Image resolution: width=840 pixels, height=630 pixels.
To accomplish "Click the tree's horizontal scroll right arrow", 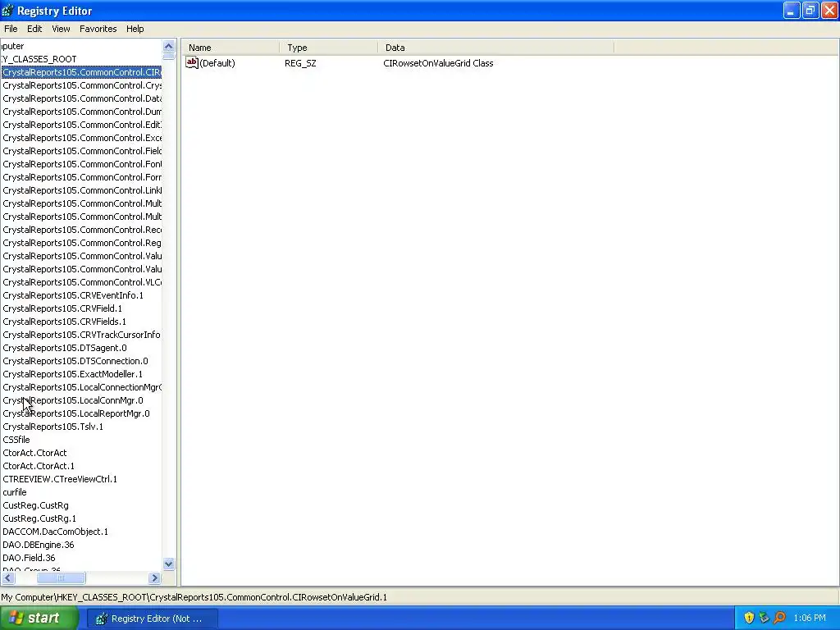I will coord(155,578).
